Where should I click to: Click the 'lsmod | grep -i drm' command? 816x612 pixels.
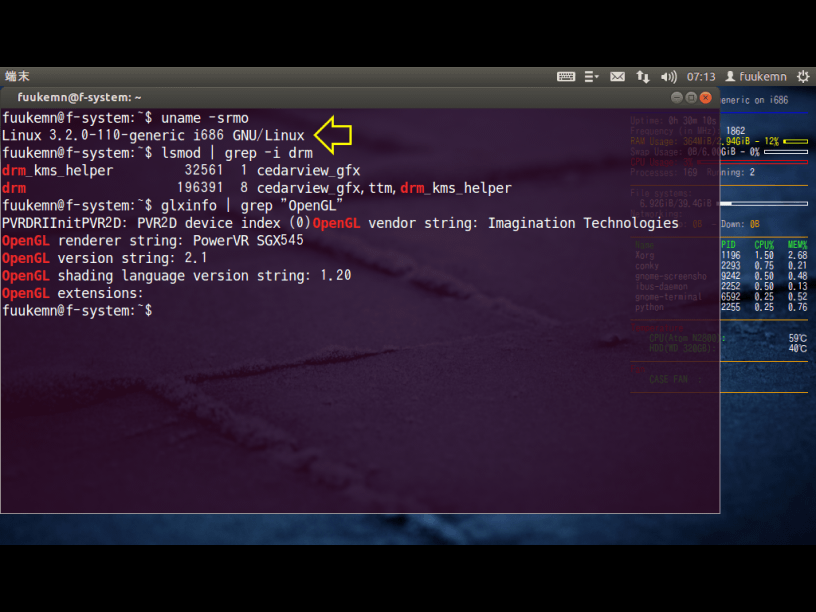[x=237, y=153]
